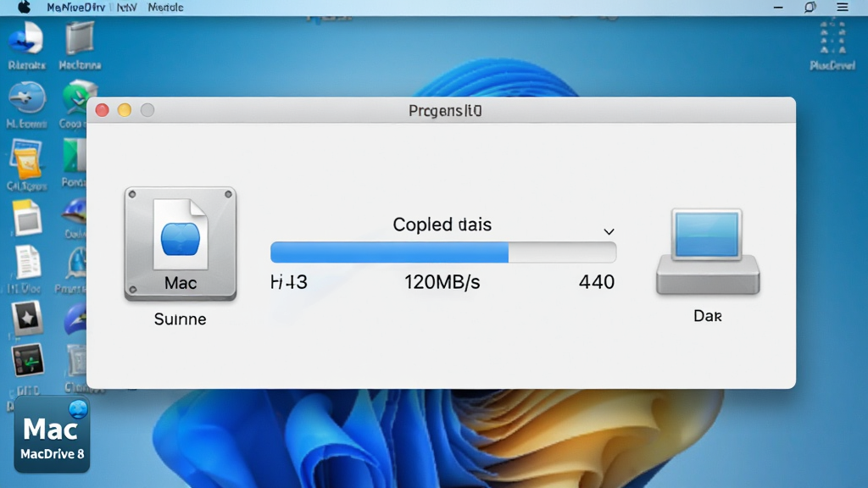Open the Apple menu
This screenshot has height=488, width=868.
[x=24, y=7]
